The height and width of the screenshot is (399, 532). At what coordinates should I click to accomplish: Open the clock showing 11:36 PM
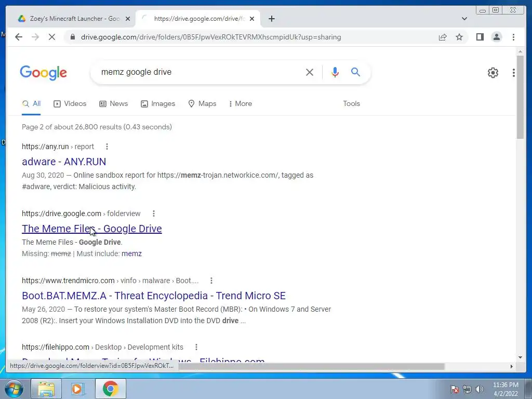click(505, 389)
